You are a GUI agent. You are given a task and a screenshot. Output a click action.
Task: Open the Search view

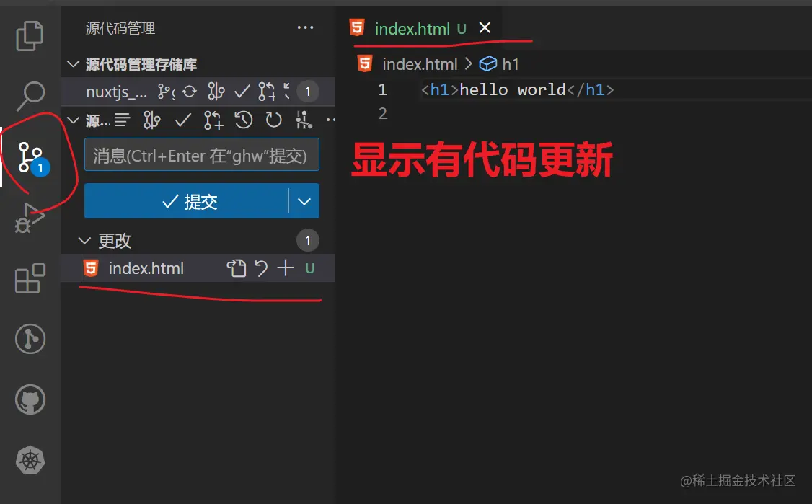(x=29, y=94)
